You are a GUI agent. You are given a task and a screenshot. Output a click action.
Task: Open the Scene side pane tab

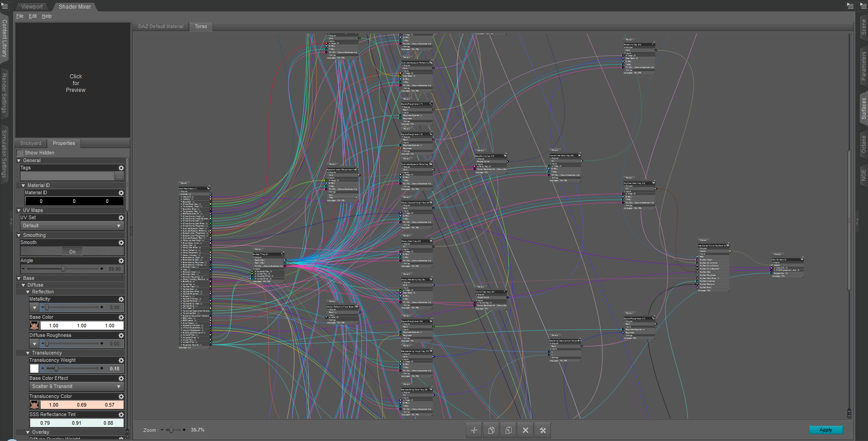coord(863,27)
